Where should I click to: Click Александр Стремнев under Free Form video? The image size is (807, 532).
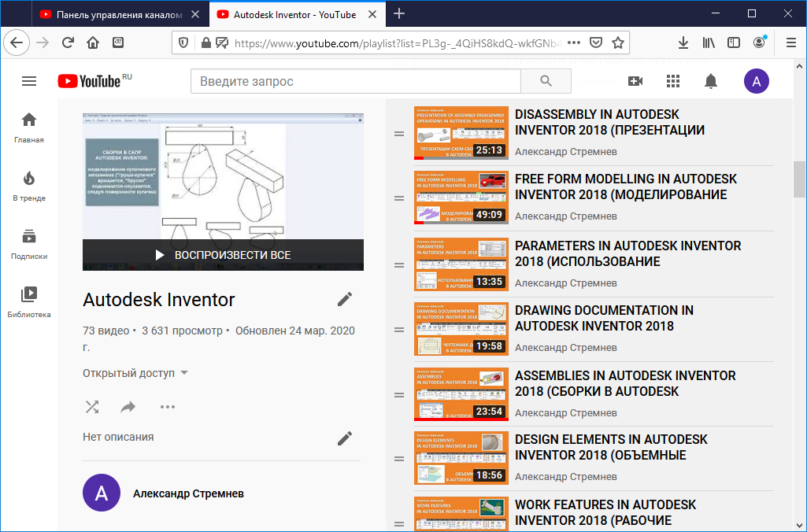click(565, 216)
